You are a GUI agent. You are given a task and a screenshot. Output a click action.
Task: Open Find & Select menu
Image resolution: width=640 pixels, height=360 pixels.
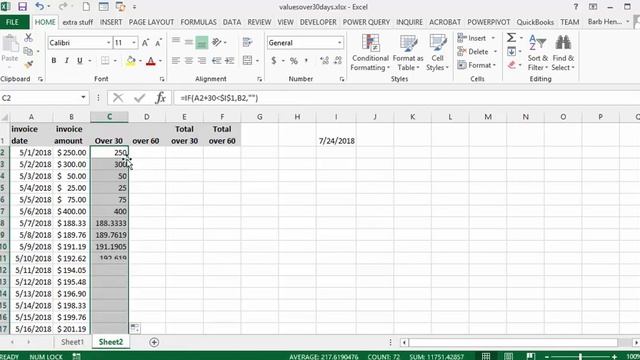pos(563,53)
